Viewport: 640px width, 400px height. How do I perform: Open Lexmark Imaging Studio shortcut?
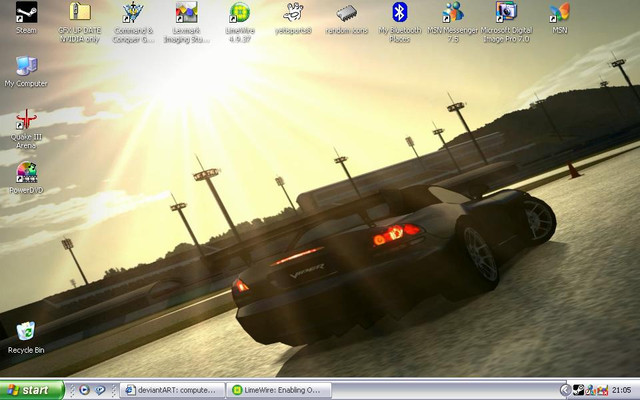tap(186, 14)
